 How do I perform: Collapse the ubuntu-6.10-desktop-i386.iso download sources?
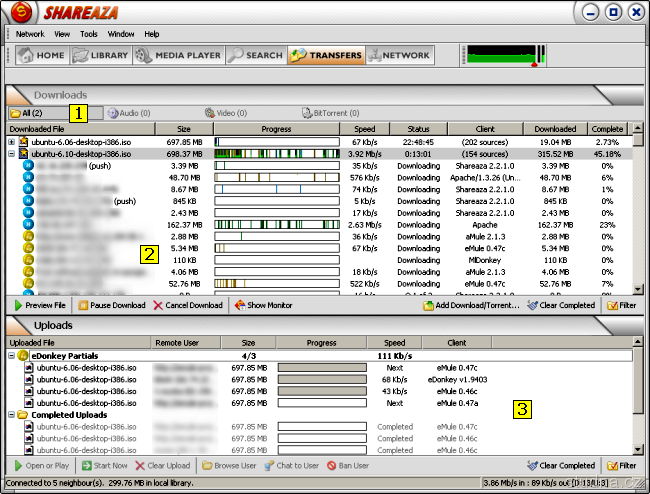pyautogui.click(x=12, y=154)
